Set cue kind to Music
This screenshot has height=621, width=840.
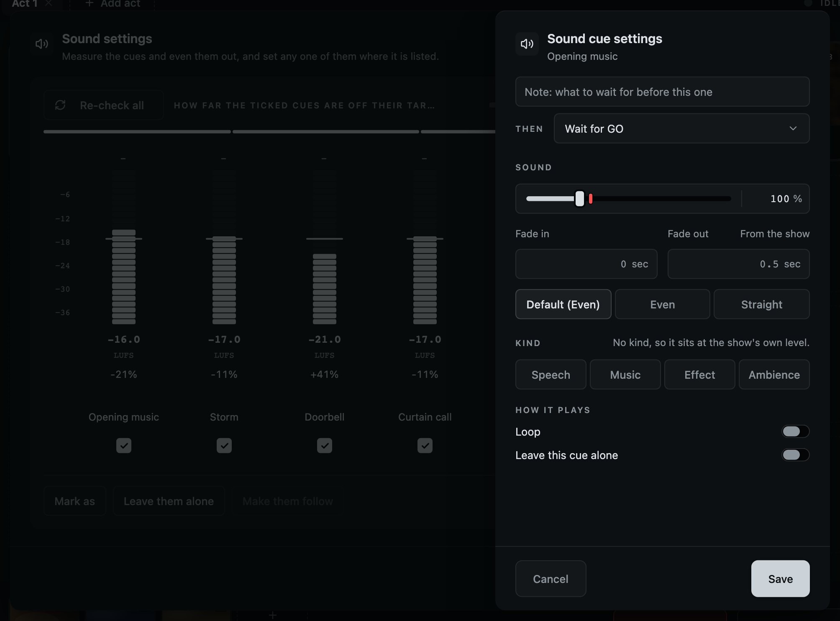click(625, 375)
